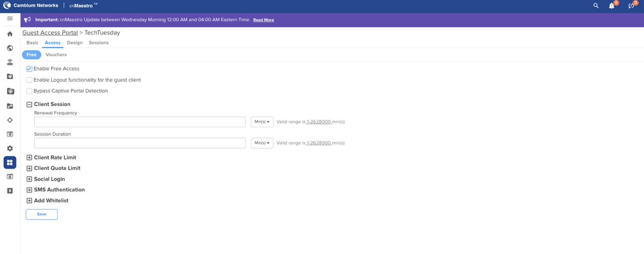
Task: Click the highlighted Services tiles icon
Action: [10, 162]
